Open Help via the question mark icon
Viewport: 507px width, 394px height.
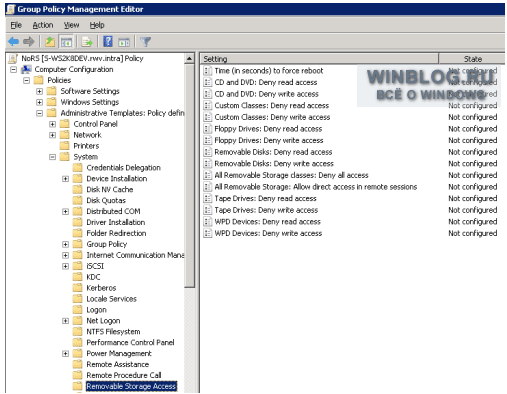click(x=108, y=42)
